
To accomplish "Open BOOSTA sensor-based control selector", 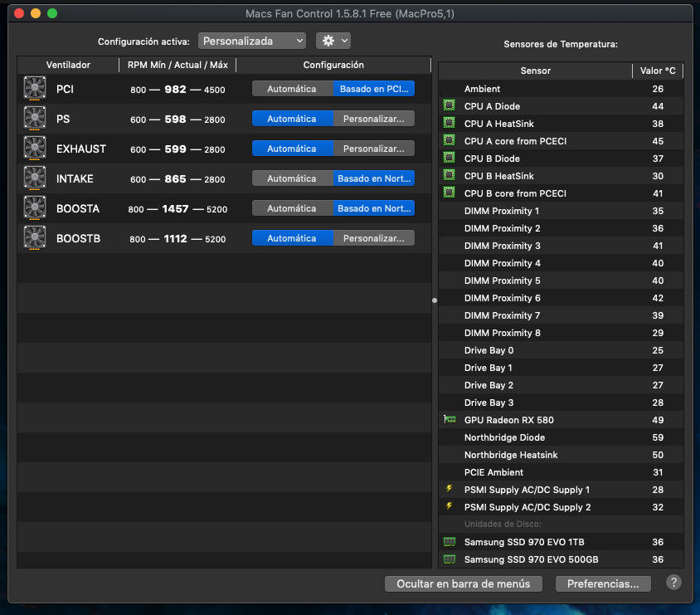I will (x=373, y=208).
